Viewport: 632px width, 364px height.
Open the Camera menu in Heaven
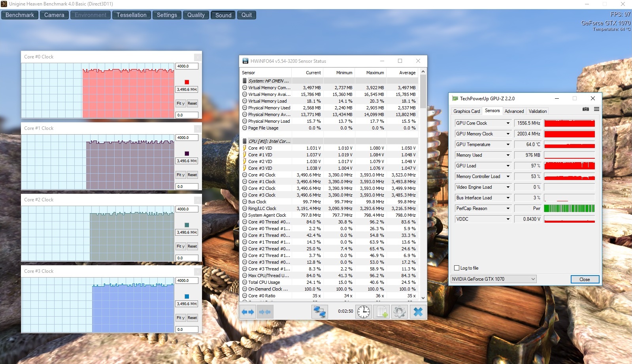tap(54, 15)
